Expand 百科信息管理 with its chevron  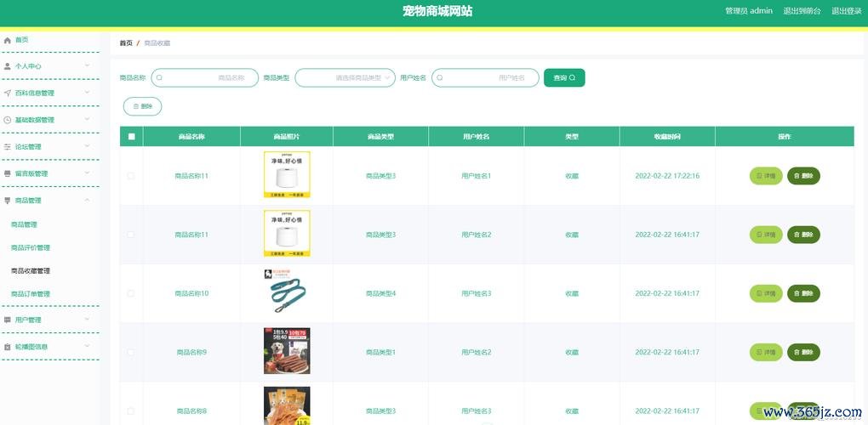(87, 93)
